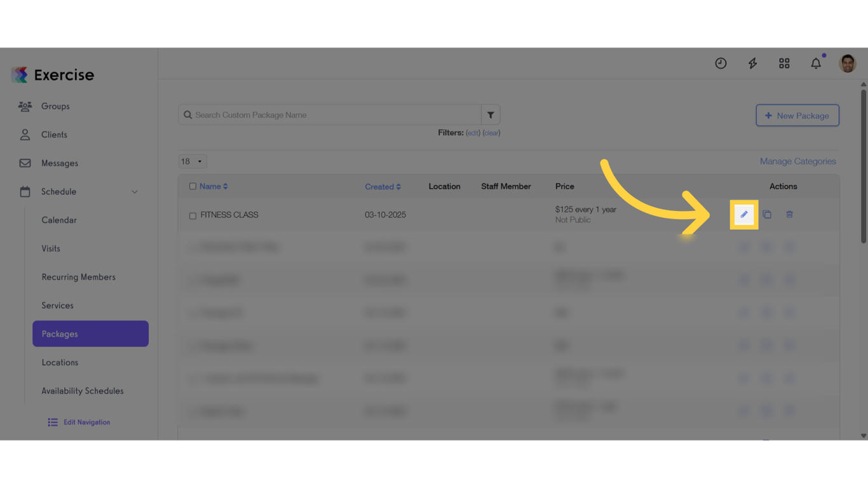Delete the FITNESS CLASS package
Screen dimensions: 868x488
(x=789, y=215)
